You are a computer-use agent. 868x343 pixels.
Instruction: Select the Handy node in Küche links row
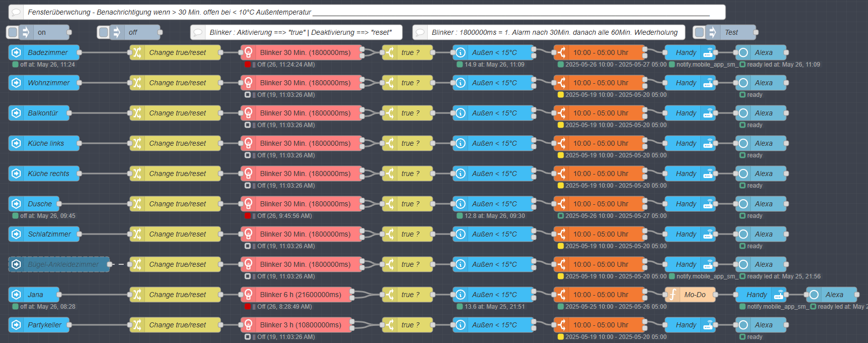(690, 143)
